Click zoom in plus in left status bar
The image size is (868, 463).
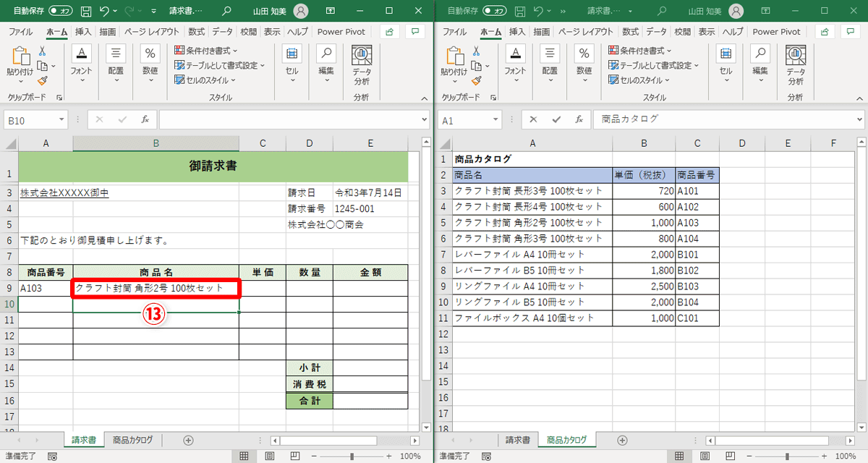(389, 456)
